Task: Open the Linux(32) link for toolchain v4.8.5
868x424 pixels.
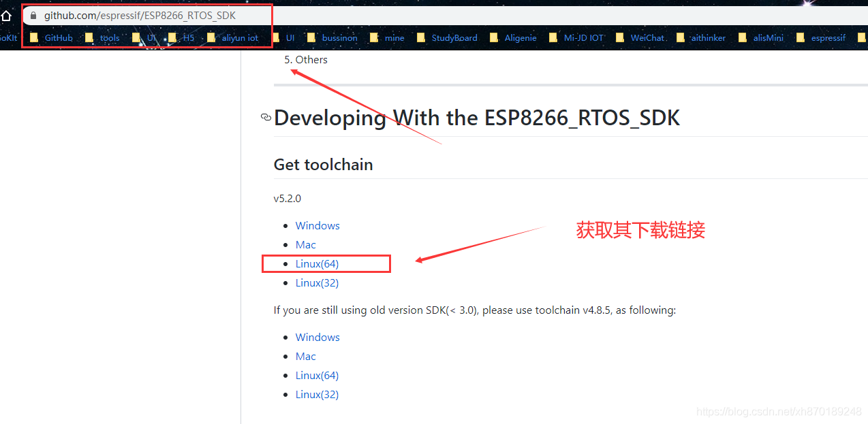Action: [x=317, y=395]
